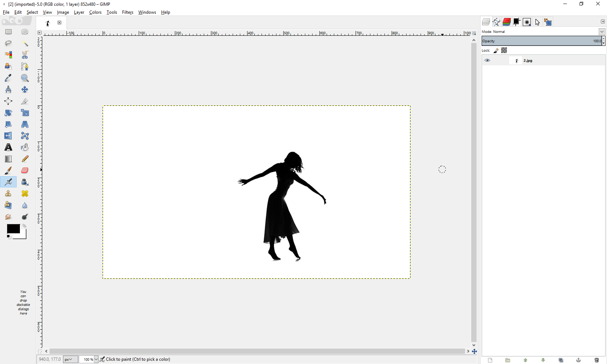The width and height of the screenshot is (607, 364).
Task: Hide the 2.jpg layer via eye icon
Action: click(x=487, y=60)
